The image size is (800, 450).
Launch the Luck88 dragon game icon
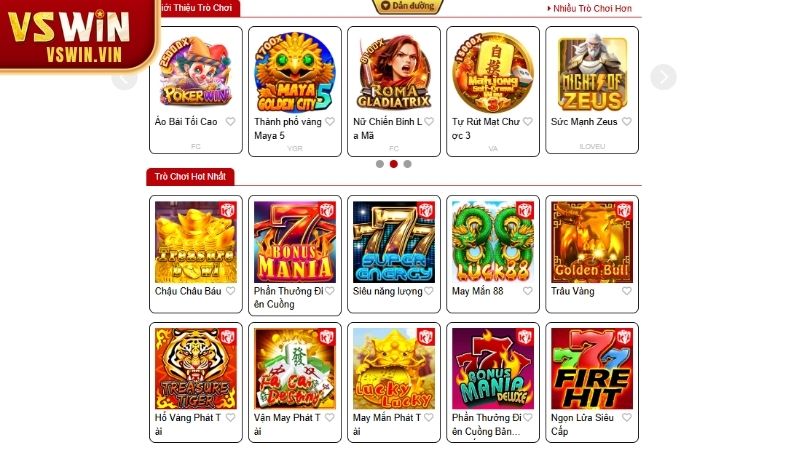tap(493, 242)
